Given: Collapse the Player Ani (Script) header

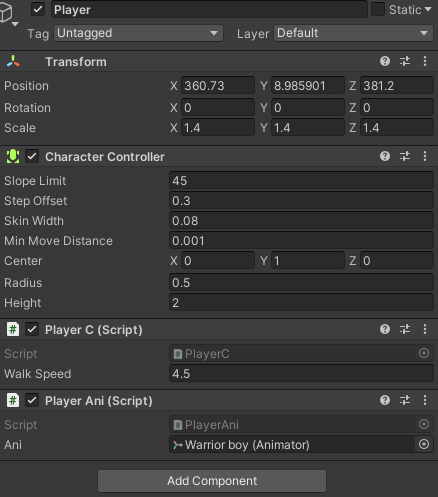Looking at the screenshot, I should 99,401.
